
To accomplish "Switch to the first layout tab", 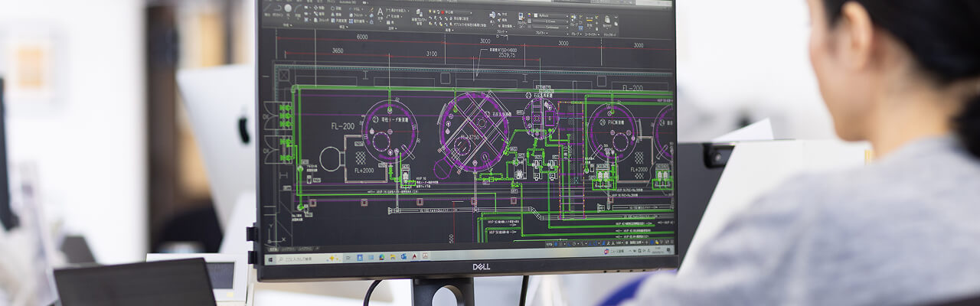I will (289, 249).
